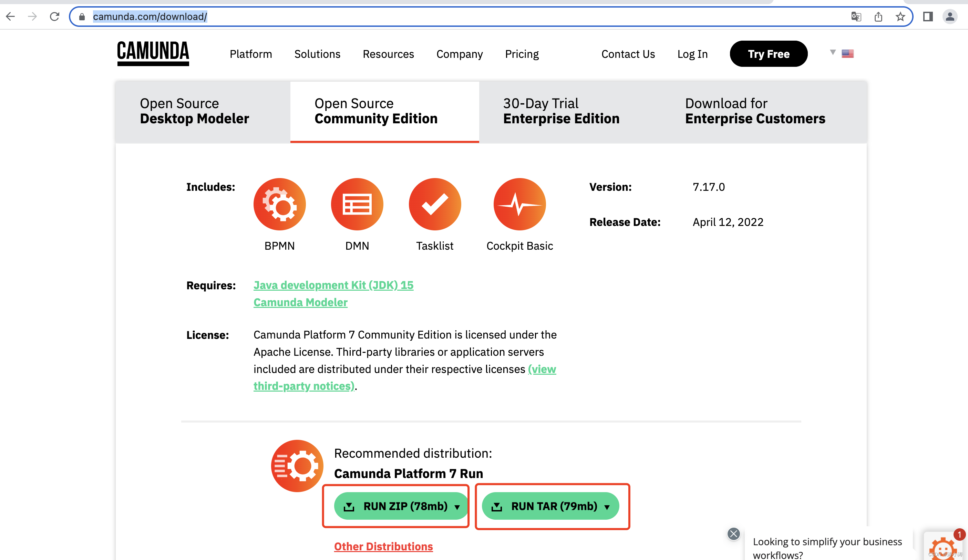
Task: Click the DMN label text
Action: pyautogui.click(x=357, y=246)
